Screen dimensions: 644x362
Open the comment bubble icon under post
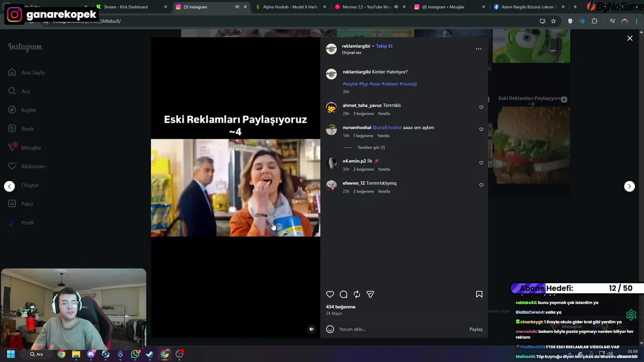[x=344, y=294]
